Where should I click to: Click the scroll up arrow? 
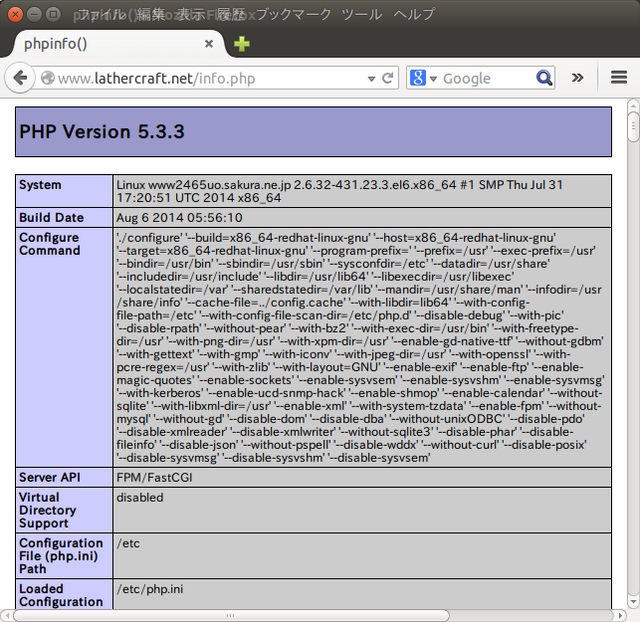pyautogui.click(x=633, y=106)
